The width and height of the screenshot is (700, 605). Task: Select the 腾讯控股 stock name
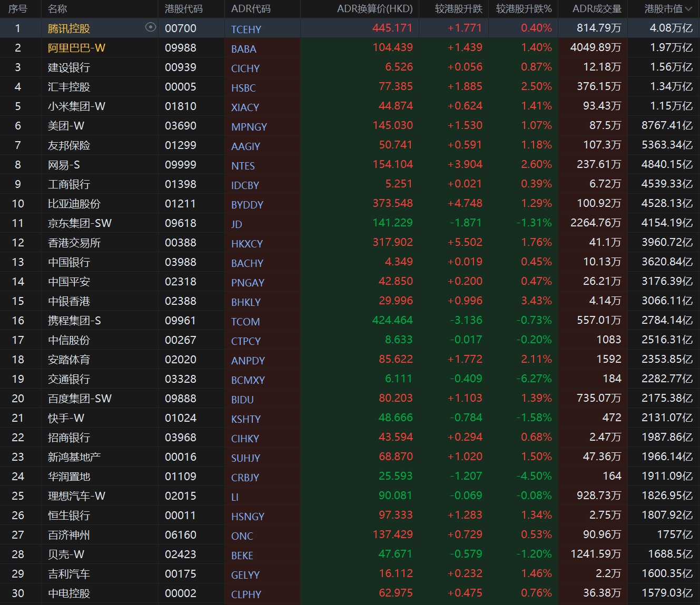69,28
